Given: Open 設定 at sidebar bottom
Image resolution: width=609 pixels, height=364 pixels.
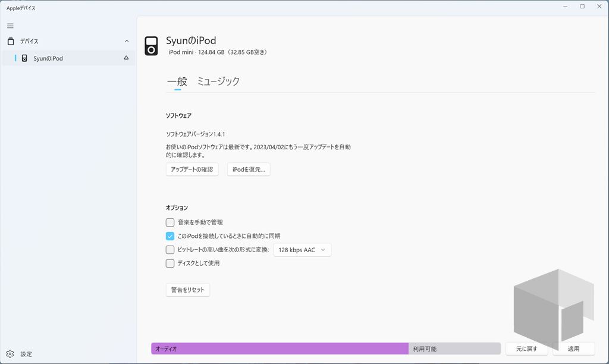Looking at the screenshot, I should point(26,354).
